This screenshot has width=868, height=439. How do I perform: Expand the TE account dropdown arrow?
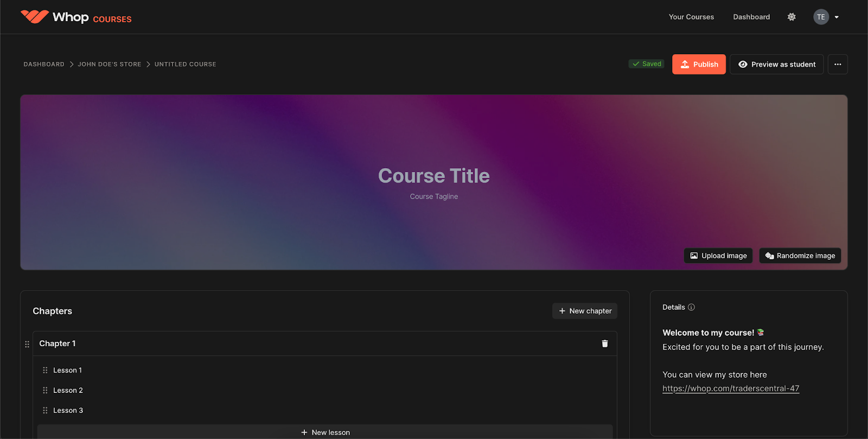pos(837,17)
